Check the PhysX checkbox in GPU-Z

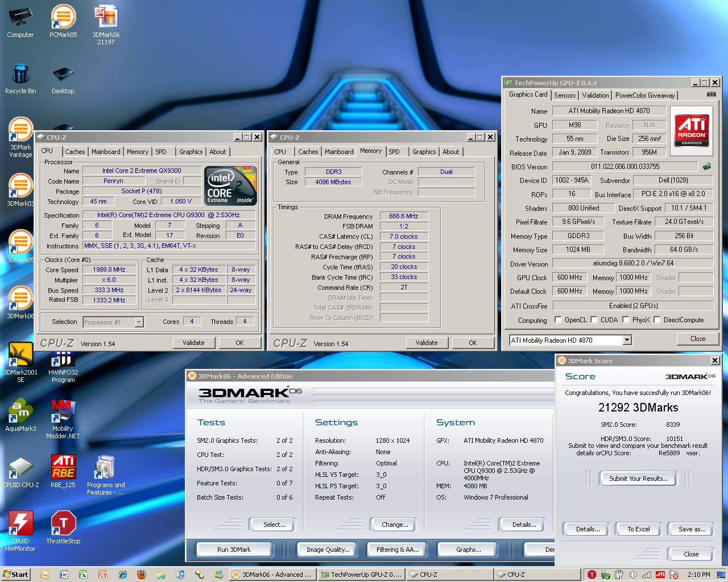tap(626, 320)
